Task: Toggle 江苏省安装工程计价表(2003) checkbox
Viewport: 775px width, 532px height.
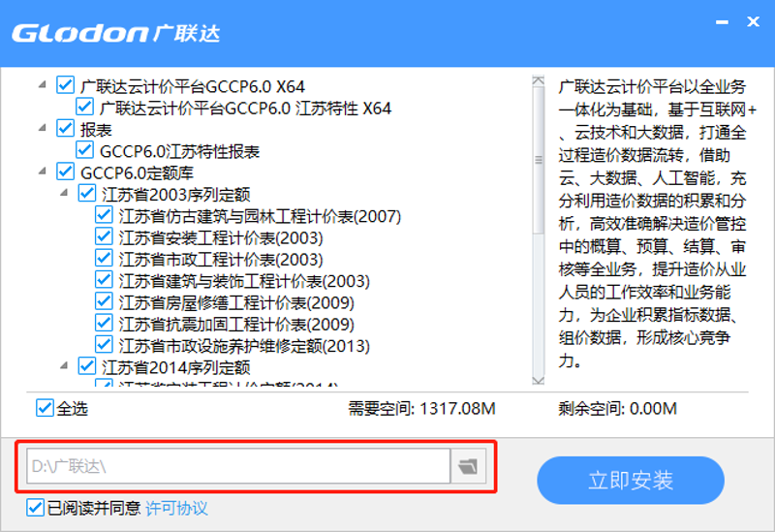Action: click(104, 236)
